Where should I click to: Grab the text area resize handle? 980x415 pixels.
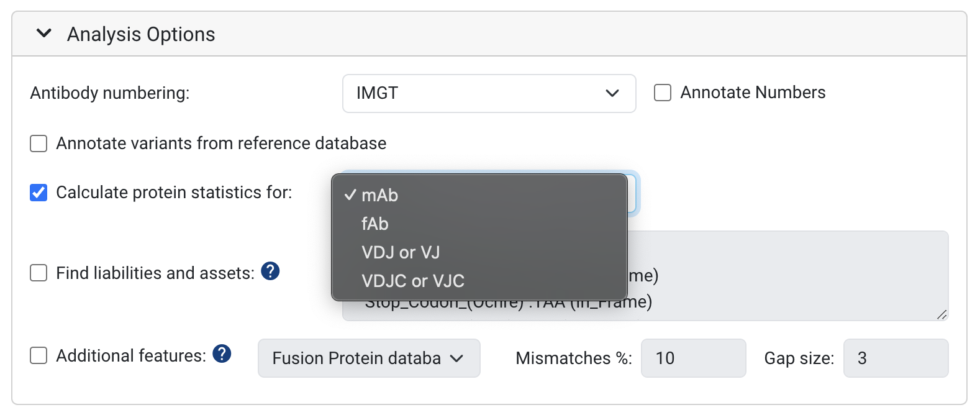[941, 315]
